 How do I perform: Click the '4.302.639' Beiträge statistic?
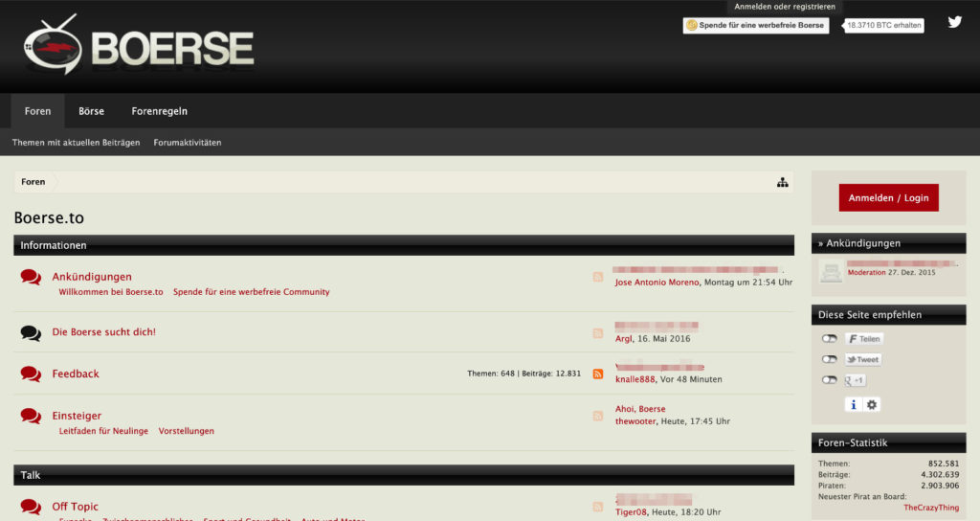[940, 475]
